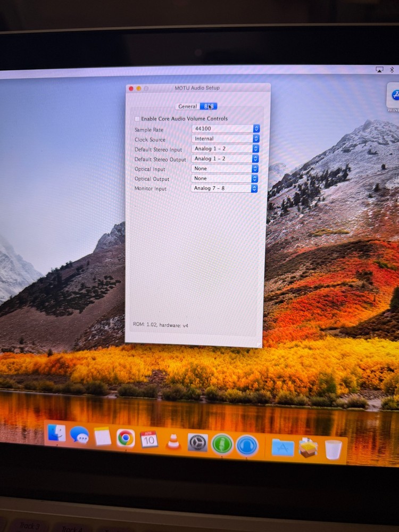Click the Clock Source label
This screenshot has height=532, width=399.
[150, 140]
